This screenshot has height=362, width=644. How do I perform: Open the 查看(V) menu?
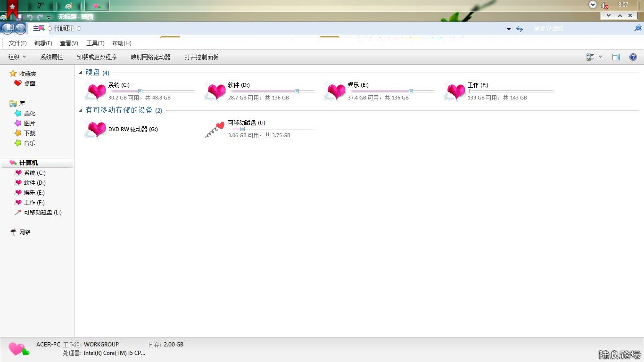69,43
